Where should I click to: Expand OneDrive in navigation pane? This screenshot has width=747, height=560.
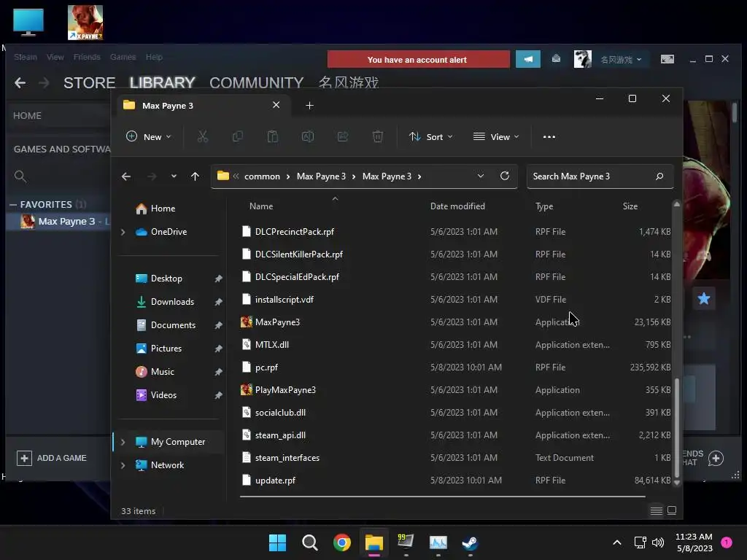(x=123, y=232)
